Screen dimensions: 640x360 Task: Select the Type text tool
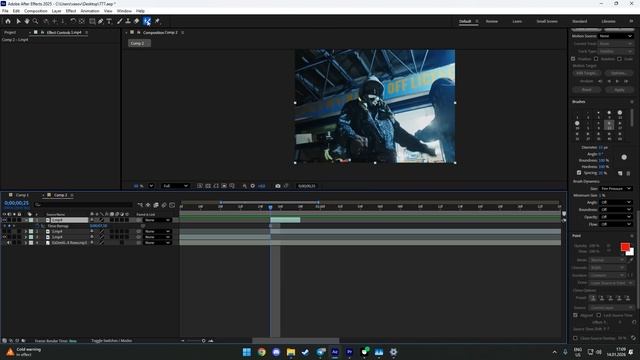109,21
